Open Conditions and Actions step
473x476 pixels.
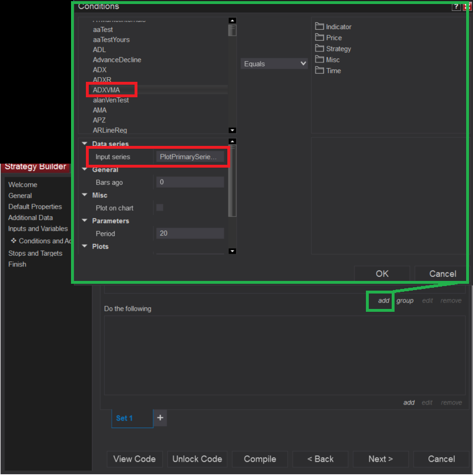point(41,241)
